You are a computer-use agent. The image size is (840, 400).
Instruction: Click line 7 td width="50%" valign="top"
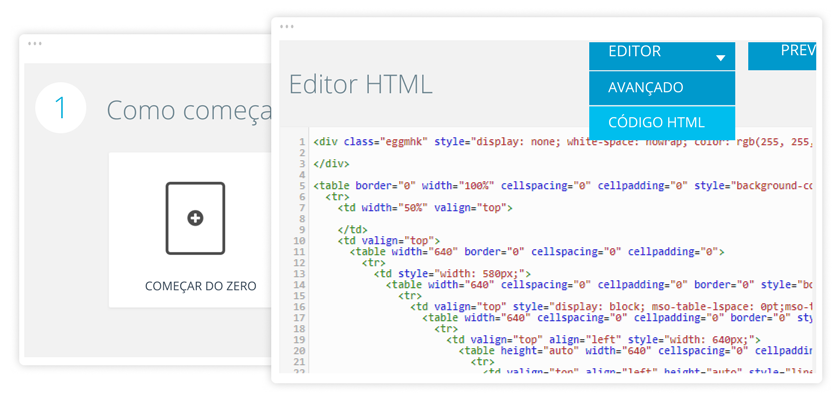[425, 208]
